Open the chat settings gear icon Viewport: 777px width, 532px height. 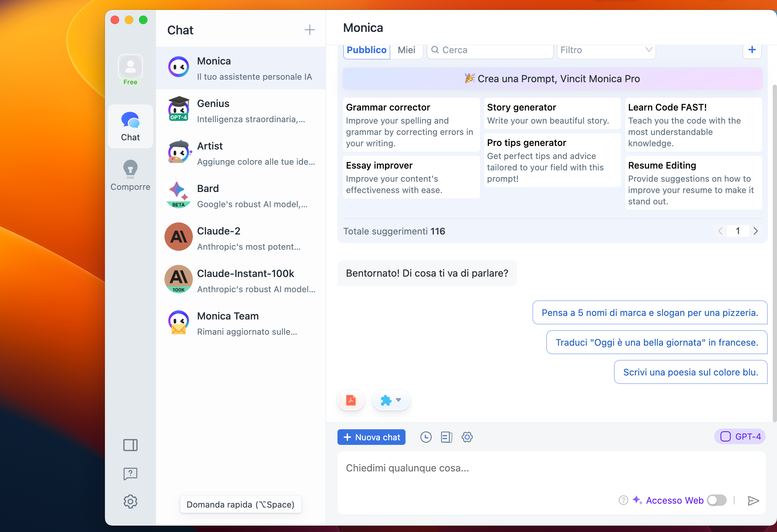click(467, 438)
